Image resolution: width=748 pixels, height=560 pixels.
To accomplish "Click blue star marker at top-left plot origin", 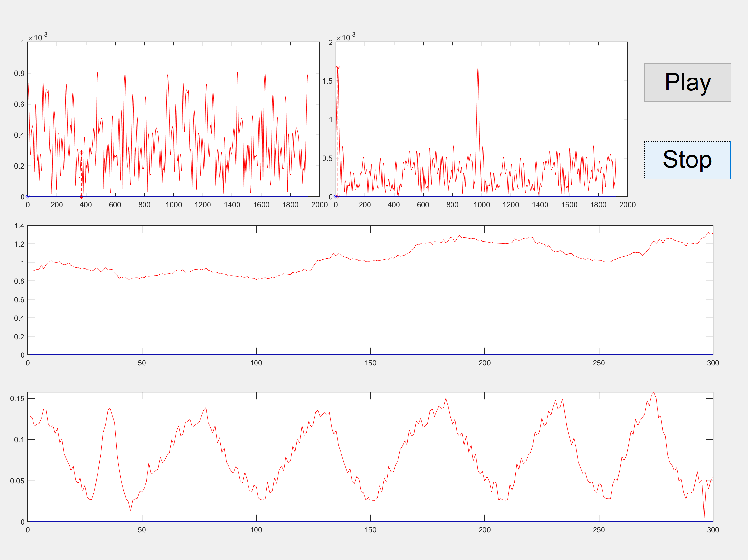I will (x=28, y=197).
